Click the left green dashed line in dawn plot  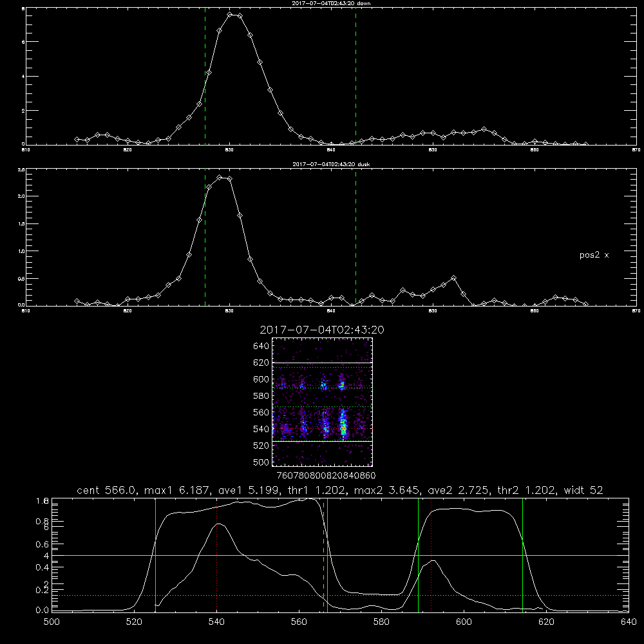pos(205,77)
